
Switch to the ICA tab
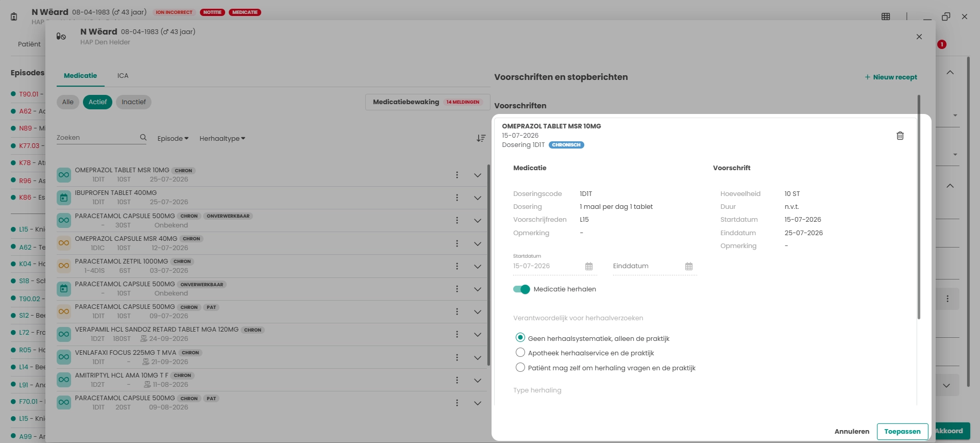coord(123,76)
